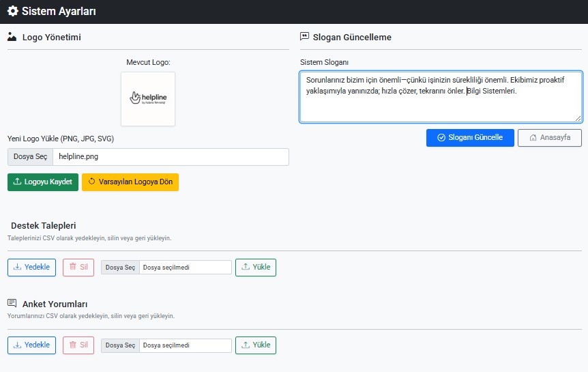Revert using Varsayılan Logoya Dön button
Image resolution: width=588 pixels, height=372 pixels.
130,182
